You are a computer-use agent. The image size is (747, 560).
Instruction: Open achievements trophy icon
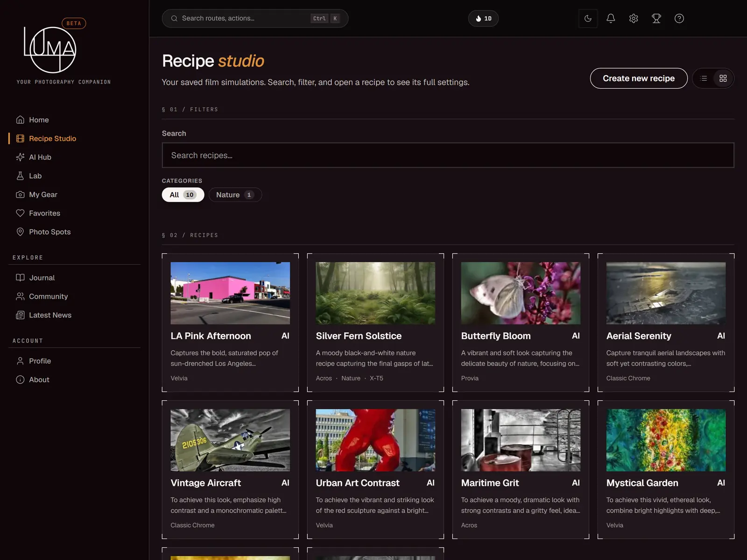(656, 19)
